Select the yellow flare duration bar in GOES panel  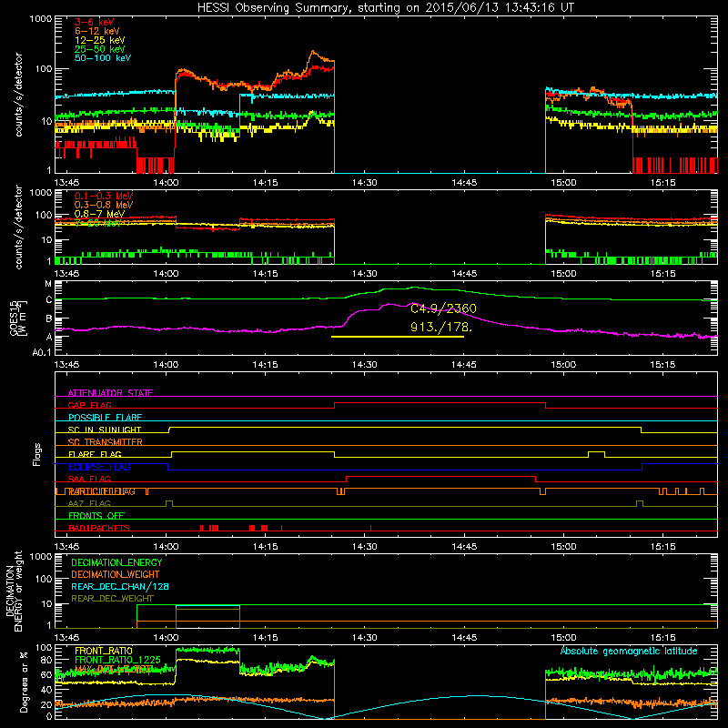398,337
